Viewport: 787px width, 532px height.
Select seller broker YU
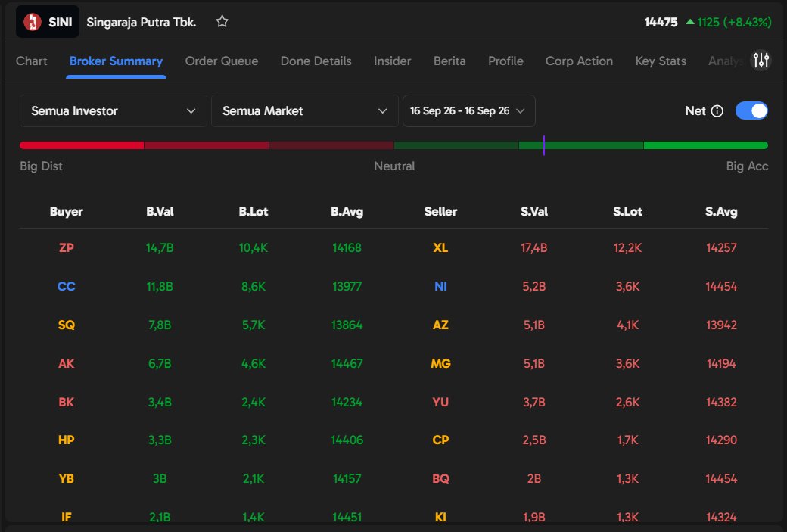point(440,402)
